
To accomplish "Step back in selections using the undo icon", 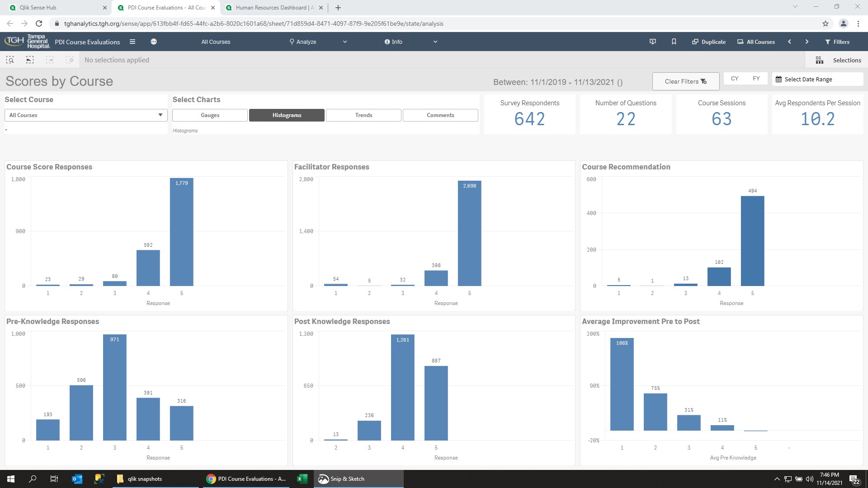I will coord(30,60).
